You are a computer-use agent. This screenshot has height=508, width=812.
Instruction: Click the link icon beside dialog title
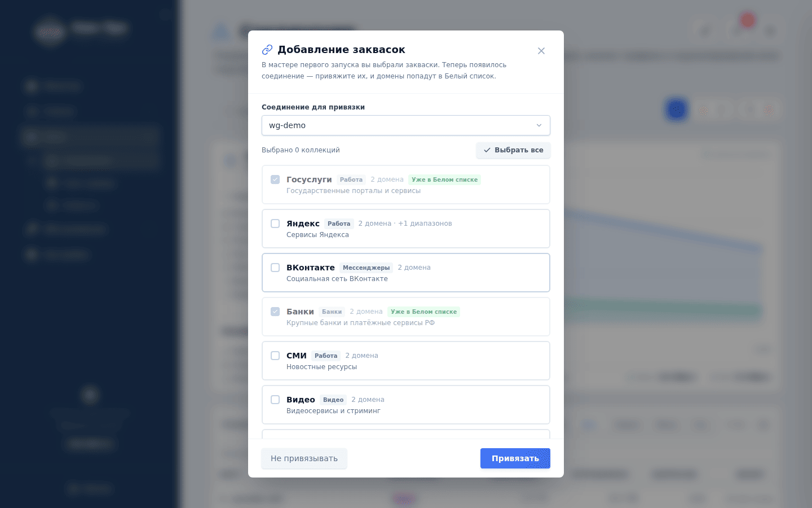[267, 50]
